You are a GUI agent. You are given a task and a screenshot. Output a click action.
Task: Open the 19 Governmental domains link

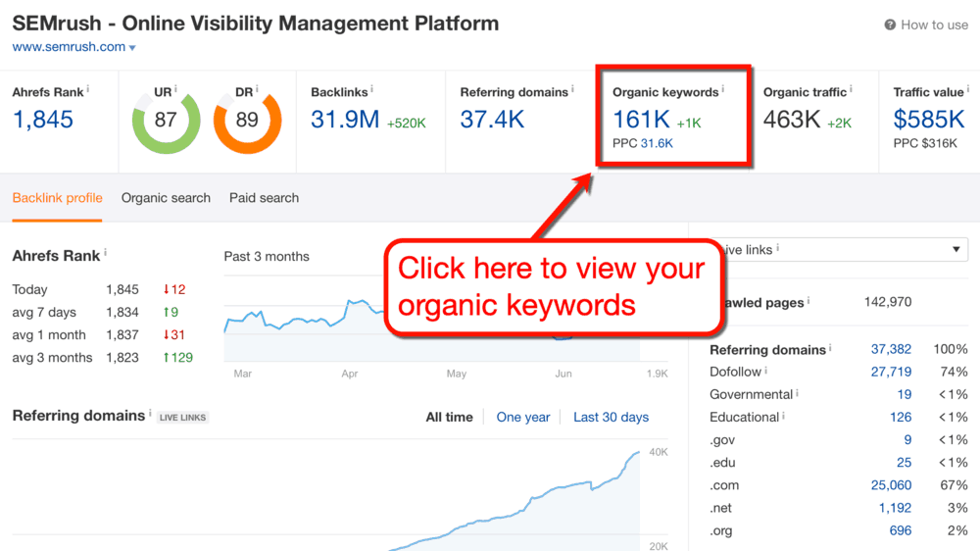[905, 395]
